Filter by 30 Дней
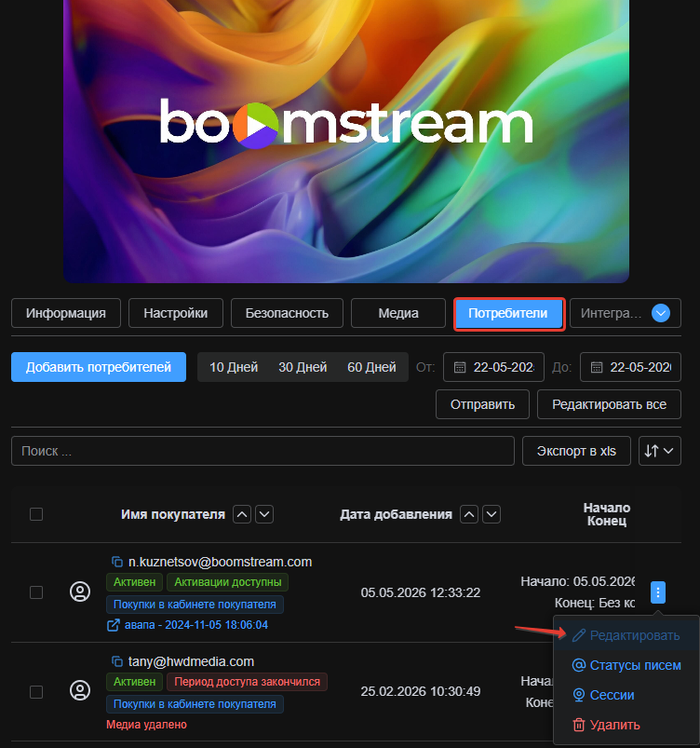700x748 pixels. (x=303, y=367)
